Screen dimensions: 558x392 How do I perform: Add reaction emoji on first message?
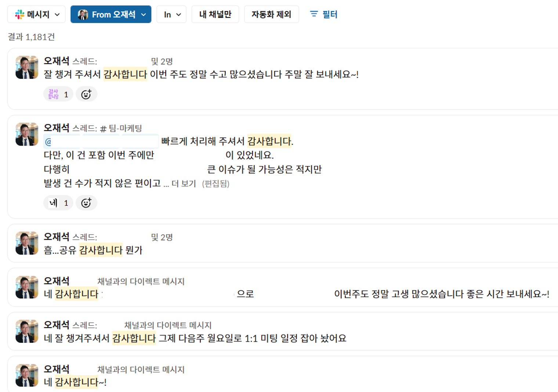coord(86,95)
